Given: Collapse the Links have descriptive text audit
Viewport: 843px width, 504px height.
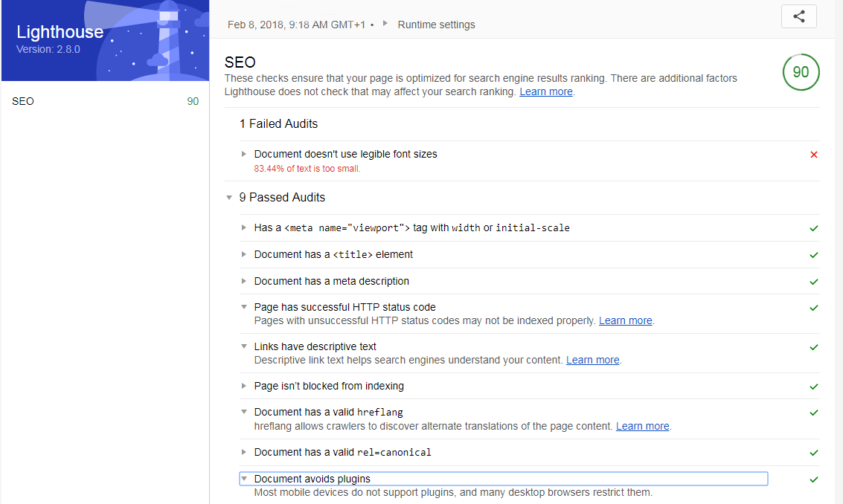Looking at the screenshot, I should coord(243,346).
